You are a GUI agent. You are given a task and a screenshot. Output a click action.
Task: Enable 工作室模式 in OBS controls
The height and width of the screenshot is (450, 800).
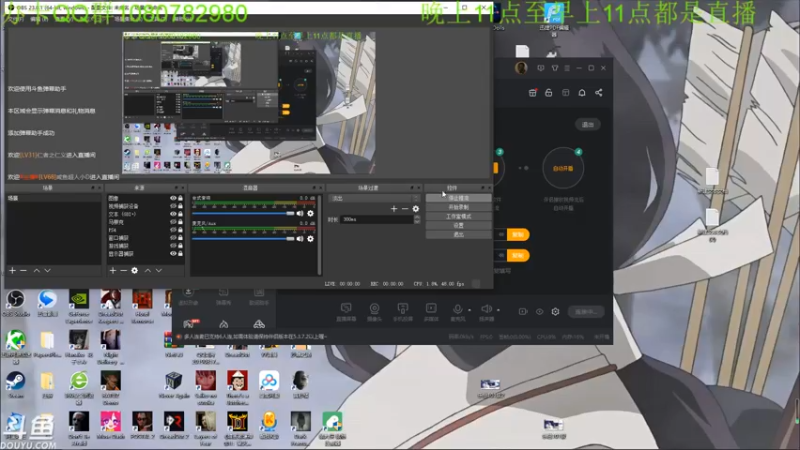(x=459, y=216)
